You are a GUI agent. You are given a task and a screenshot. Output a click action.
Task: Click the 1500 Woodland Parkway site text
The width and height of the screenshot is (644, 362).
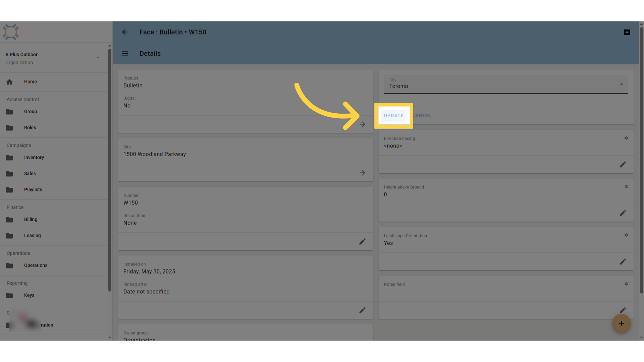(155, 154)
